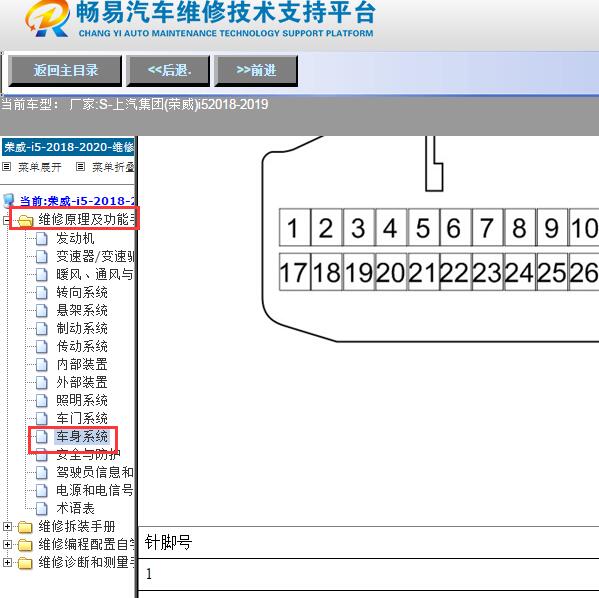Open the 制动系统 page
Image resolution: width=599 pixels, height=598 pixels.
pyautogui.click(x=82, y=328)
